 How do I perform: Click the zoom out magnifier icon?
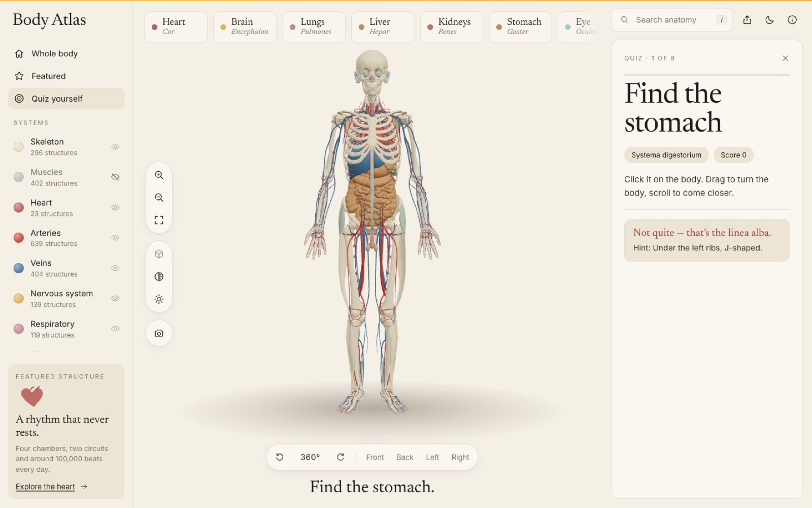(159, 198)
